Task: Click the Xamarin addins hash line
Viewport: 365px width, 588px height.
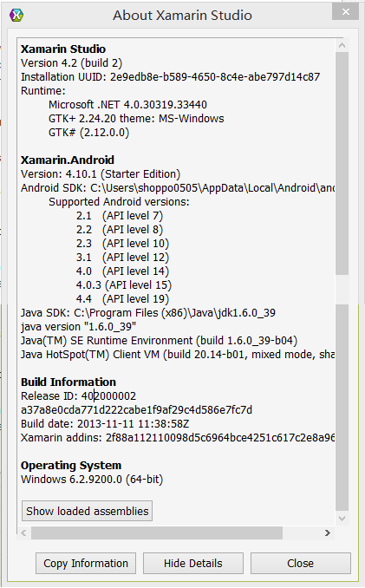Action: tap(178, 438)
